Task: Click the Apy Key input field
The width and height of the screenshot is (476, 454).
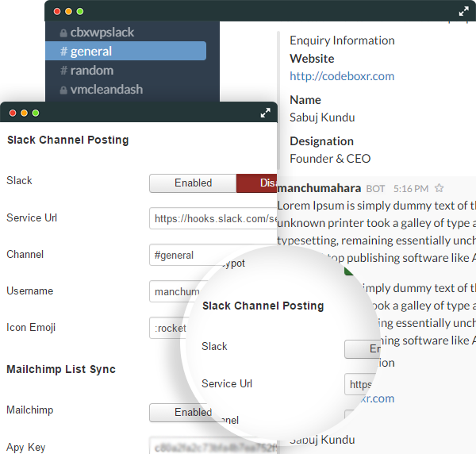Action: pos(213,446)
